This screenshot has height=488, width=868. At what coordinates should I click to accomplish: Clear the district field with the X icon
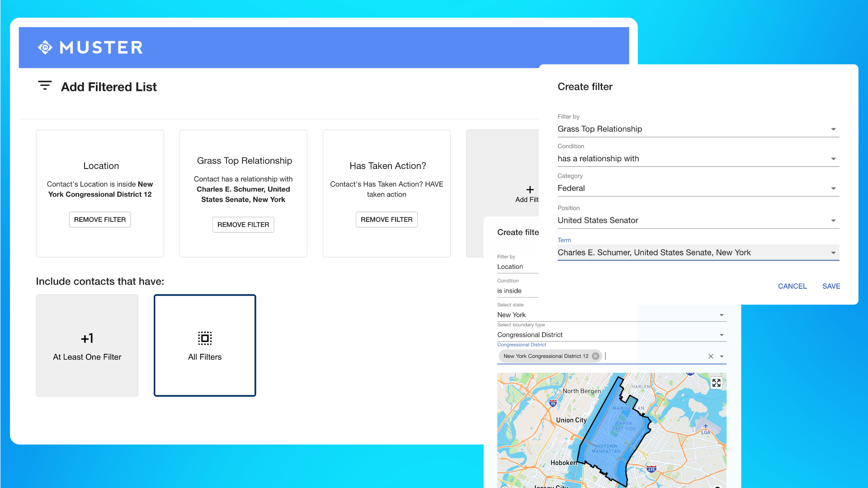coord(710,356)
